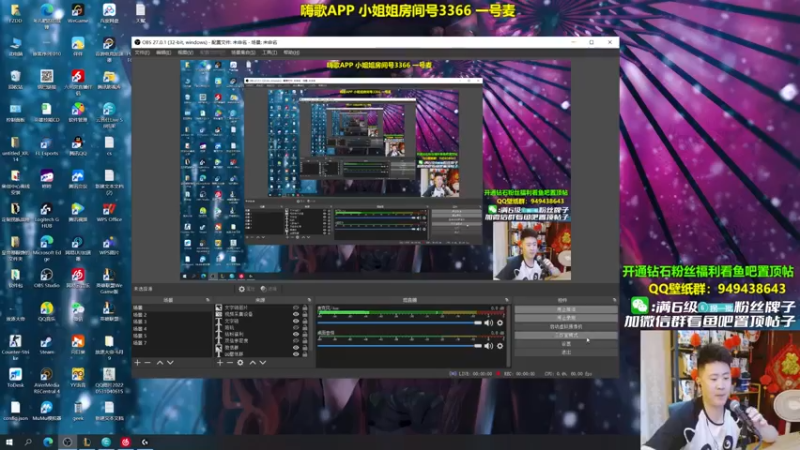Viewport: 800px width, 450px height.
Task: Open config.json file on desktop
Action: tap(15, 411)
